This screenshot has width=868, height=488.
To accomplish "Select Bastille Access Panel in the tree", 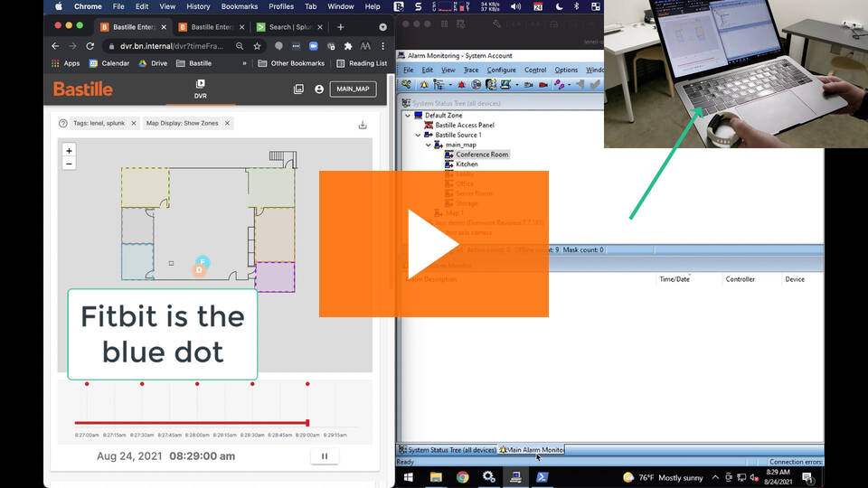I will 465,125.
